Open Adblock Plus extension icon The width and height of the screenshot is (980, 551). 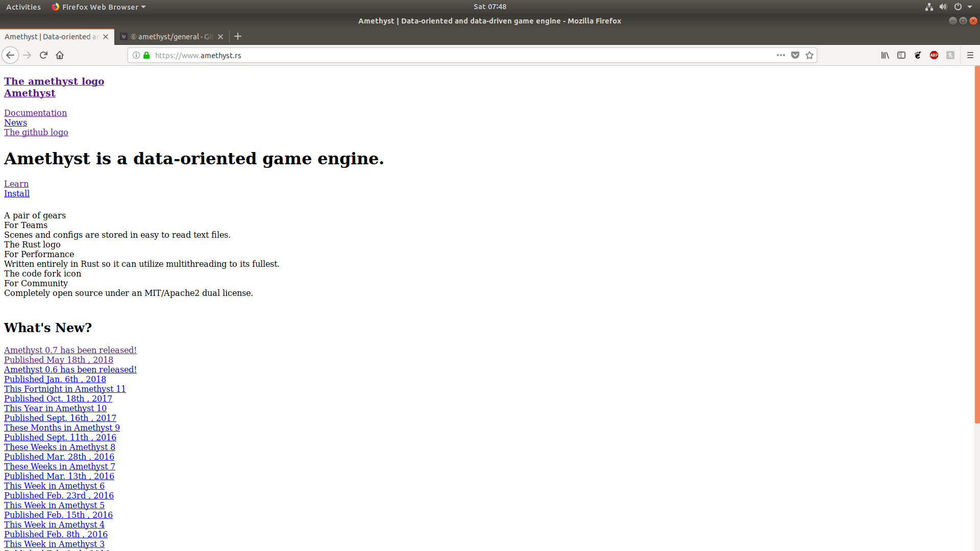pyautogui.click(x=934, y=55)
